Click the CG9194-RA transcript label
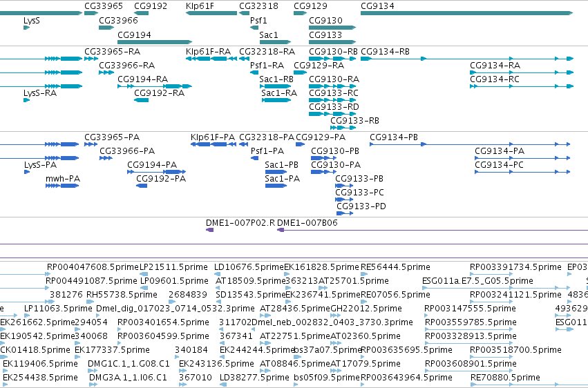The height and width of the screenshot is (388, 588). [x=143, y=79]
